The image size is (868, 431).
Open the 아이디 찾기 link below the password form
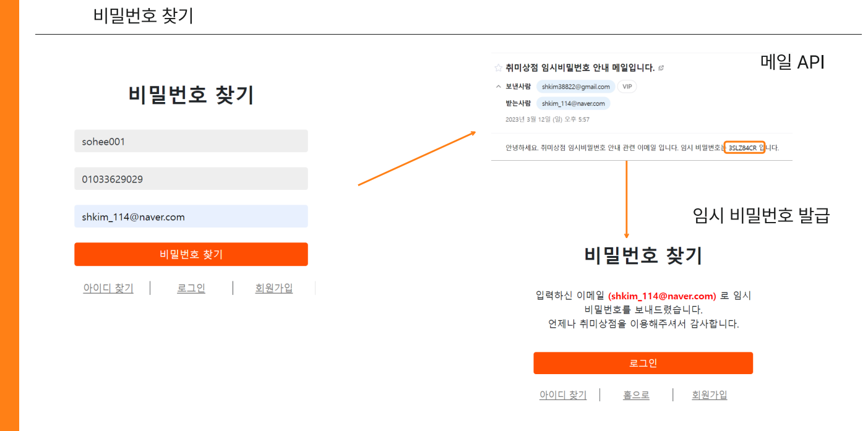point(108,288)
